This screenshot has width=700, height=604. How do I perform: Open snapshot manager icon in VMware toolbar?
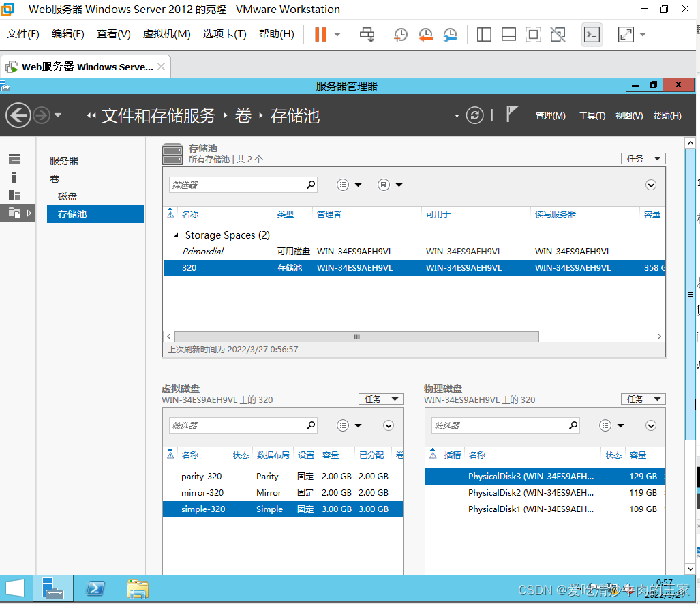(450, 34)
